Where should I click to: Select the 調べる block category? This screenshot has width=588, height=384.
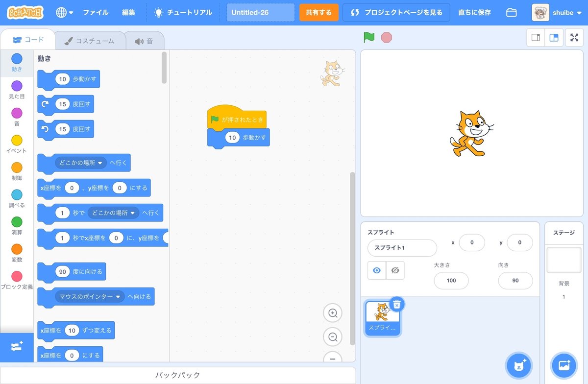(17, 199)
